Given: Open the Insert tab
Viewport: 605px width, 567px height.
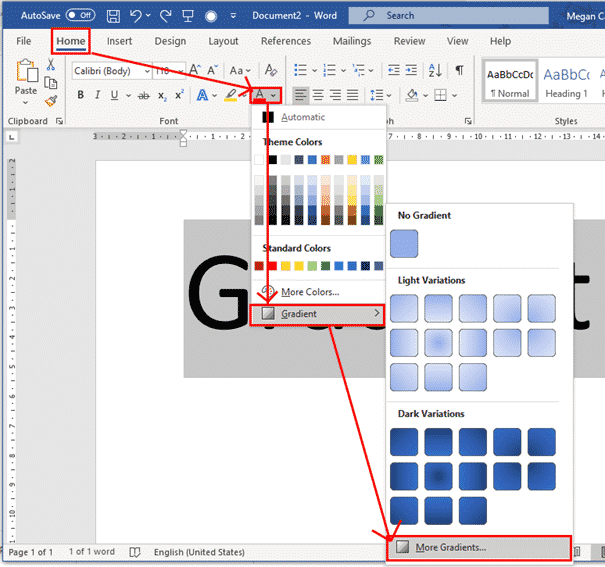Looking at the screenshot, I should click(x=119, y=41).
